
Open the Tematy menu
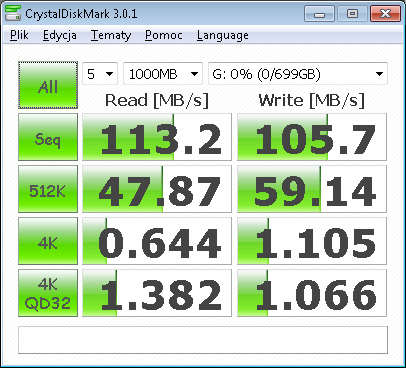coord(111,35)
